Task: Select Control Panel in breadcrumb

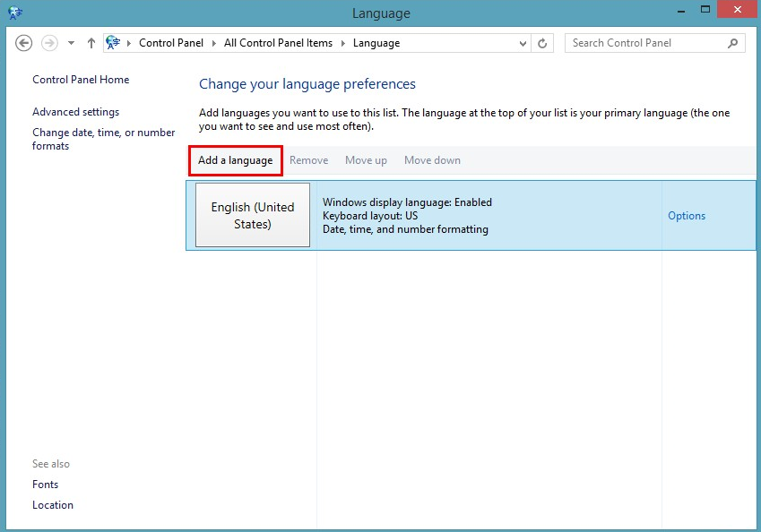Action: pyautogui.click(x=171, y=43)
